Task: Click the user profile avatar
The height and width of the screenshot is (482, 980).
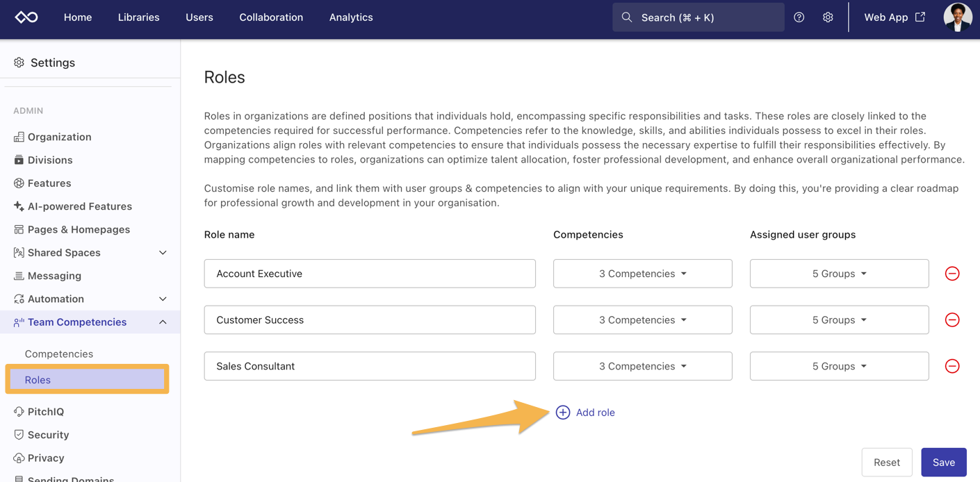Action: pyautogui.click(x=957, y=17)
